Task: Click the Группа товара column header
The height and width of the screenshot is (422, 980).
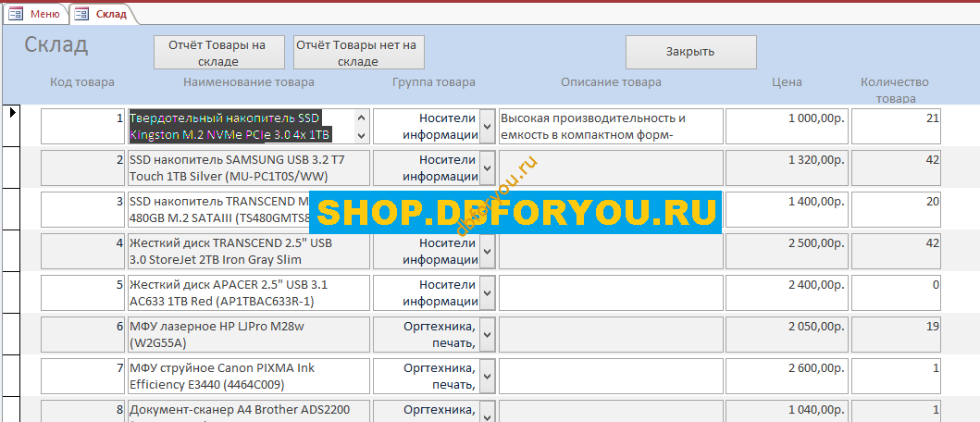Action: pos(434,82)
